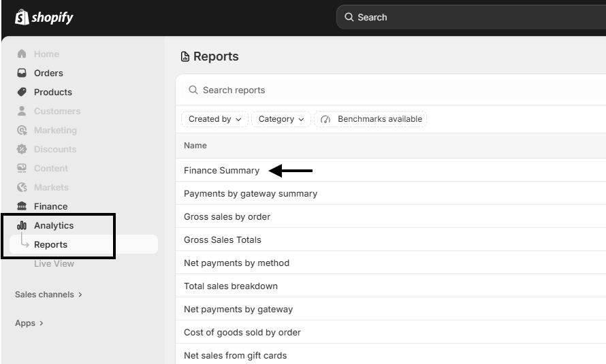Click the top Search bar
606x364 pixels.
click(470, 17)
